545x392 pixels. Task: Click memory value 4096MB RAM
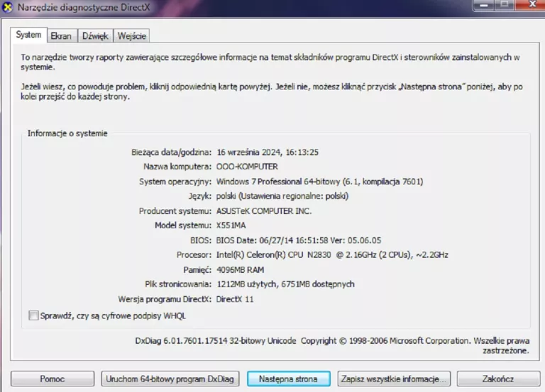coord(240,270)
